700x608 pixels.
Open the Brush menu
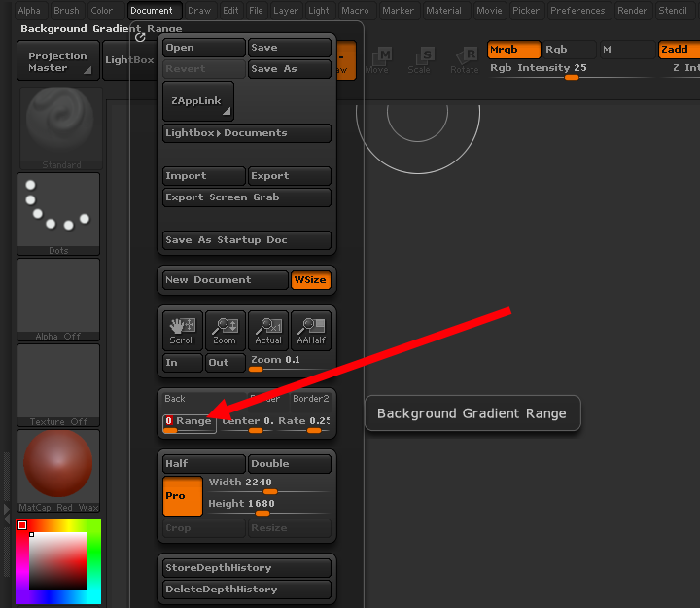[x=66, y=11]
